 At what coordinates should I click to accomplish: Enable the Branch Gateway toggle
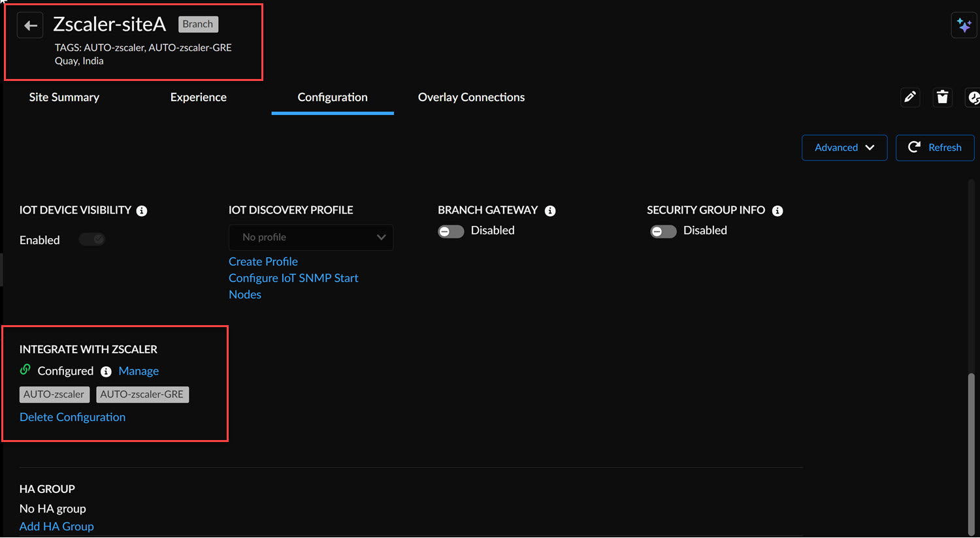pos(451,231)
